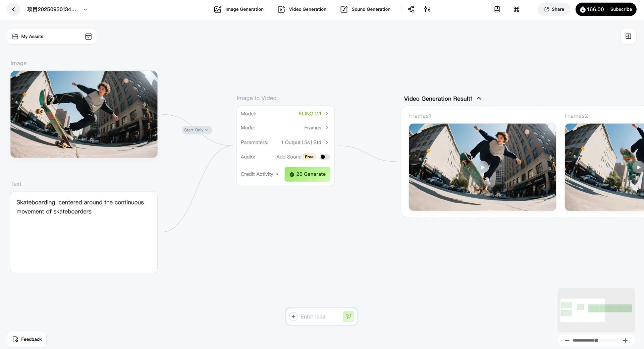
Task: Click the plus icon in Enter Idea
Action: [x=293, y=316]
